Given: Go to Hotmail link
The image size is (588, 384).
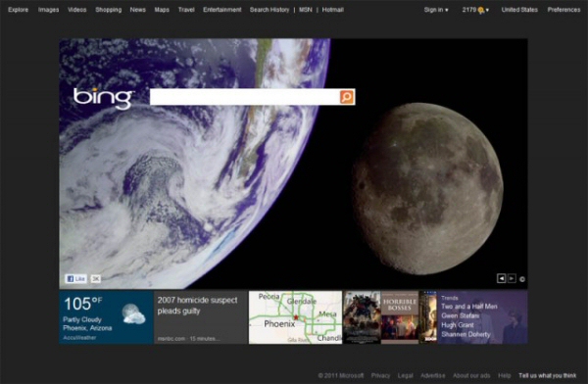Looking at the screenshot, I should [x=332, y=10].
